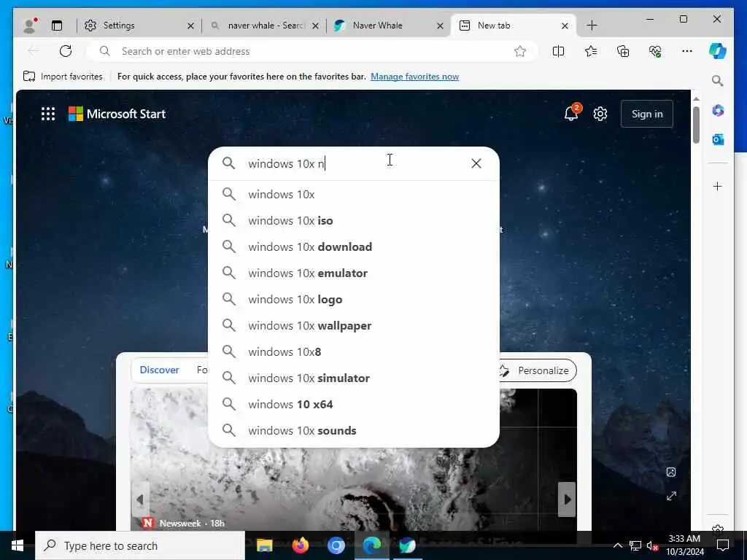Click the Microsoft Start logo

click(x=117, y=114)
